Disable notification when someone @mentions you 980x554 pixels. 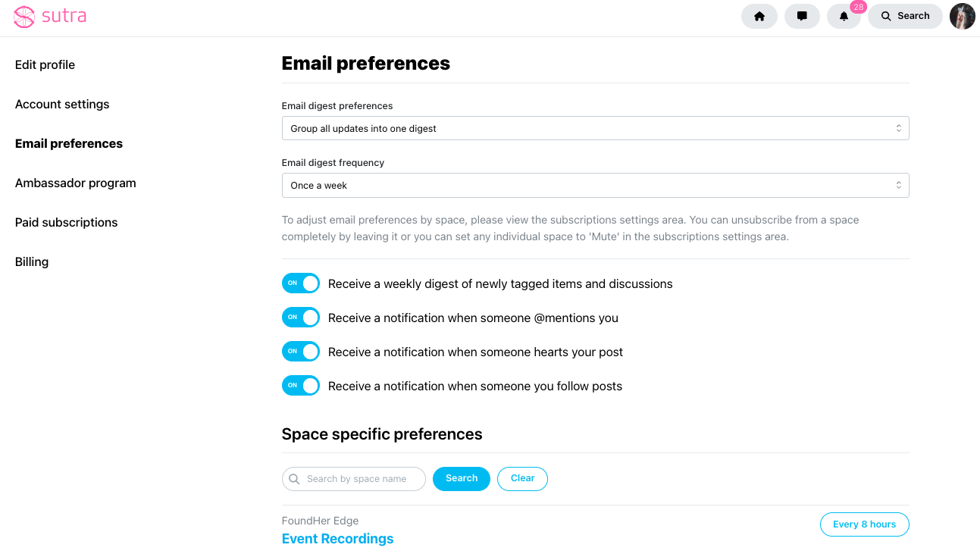[301, 318]
